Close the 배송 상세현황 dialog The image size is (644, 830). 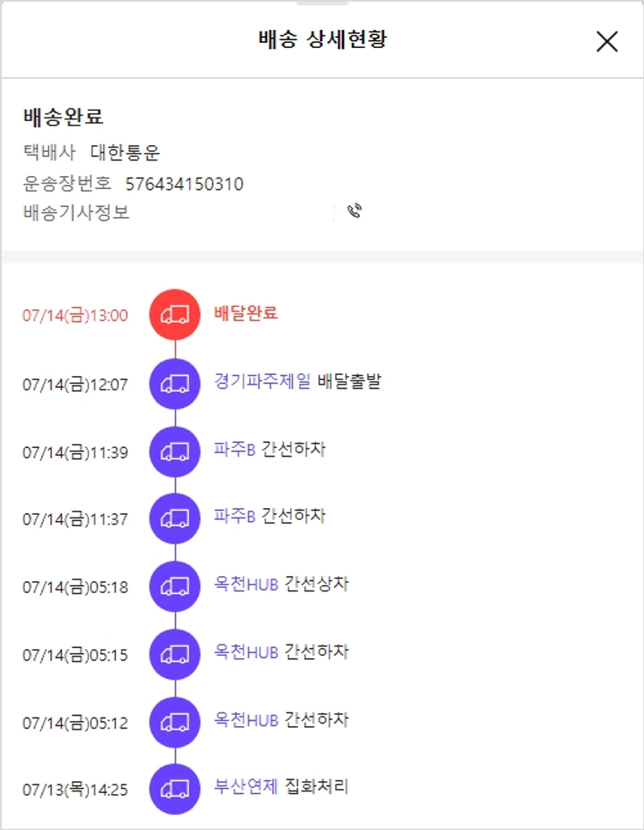(607, 41)
